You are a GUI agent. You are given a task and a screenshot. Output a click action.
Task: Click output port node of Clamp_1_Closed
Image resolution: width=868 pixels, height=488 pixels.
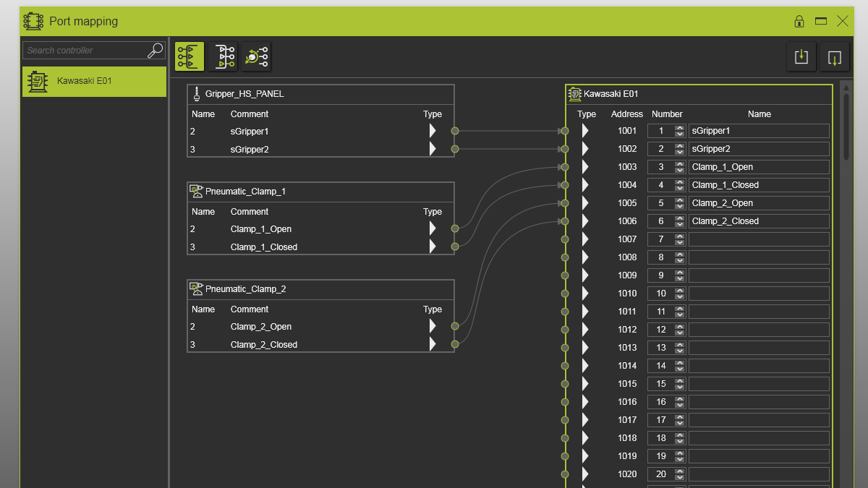[x=455, y=247]
